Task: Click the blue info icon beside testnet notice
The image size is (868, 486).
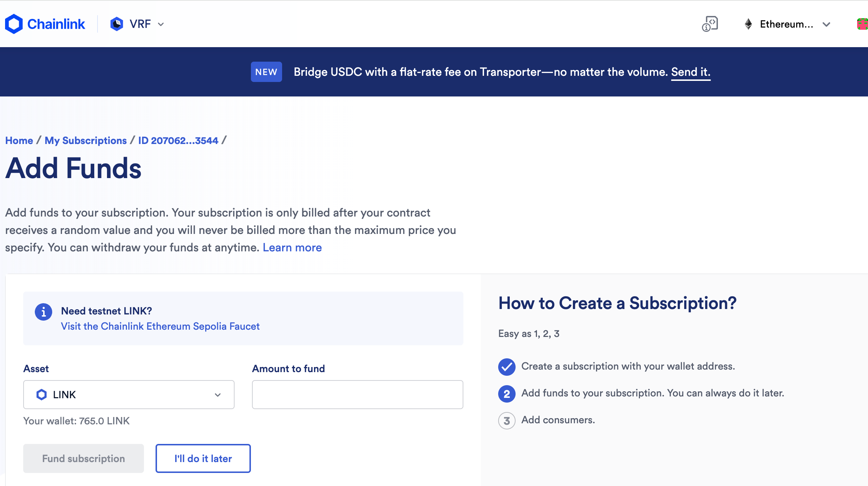Action: coord(44,312)
